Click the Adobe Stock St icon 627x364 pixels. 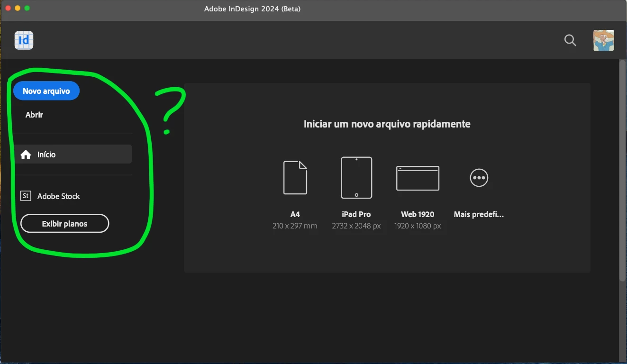(26, 196)
